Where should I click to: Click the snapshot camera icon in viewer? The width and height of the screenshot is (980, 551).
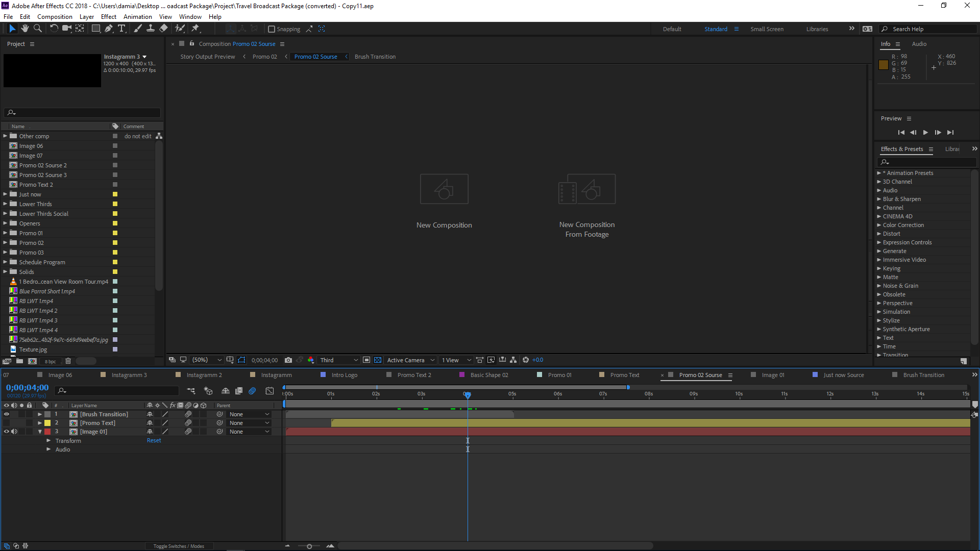pyautogui.click(x=288, y=360)
